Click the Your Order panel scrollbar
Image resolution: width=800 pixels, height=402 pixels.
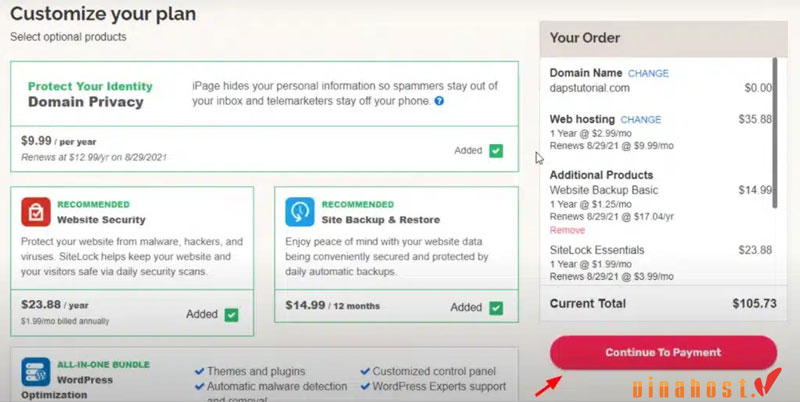[776, 150]
